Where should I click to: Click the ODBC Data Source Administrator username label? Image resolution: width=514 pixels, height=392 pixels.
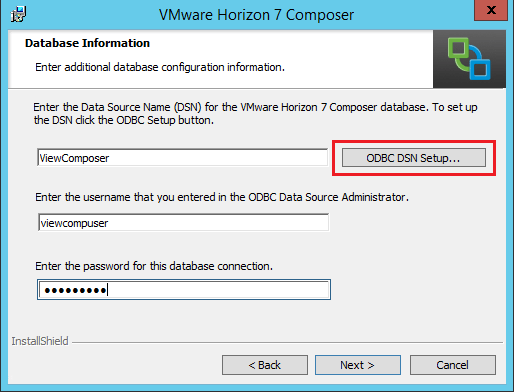click(222, 197)
